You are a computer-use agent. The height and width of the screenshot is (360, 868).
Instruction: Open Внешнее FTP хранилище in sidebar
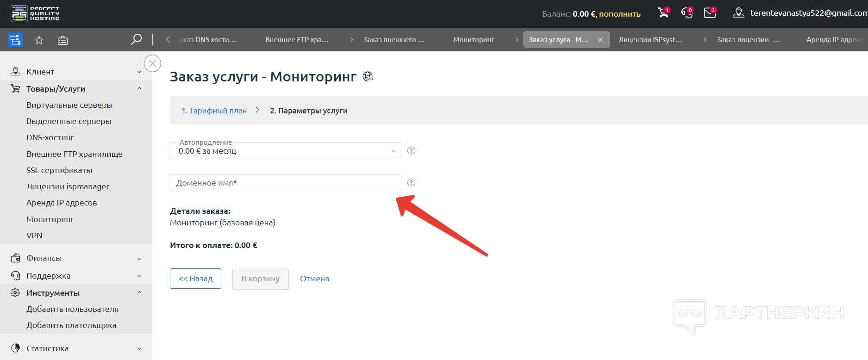point(75,154)
